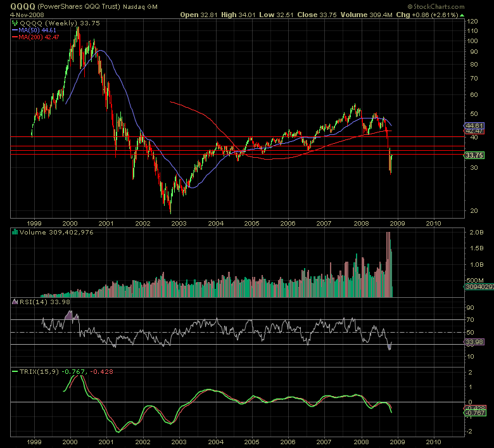Viewport: 494px width, 448px height.
Task: Click the 70 label on RSI axis
Action: (x=471, y=320)
